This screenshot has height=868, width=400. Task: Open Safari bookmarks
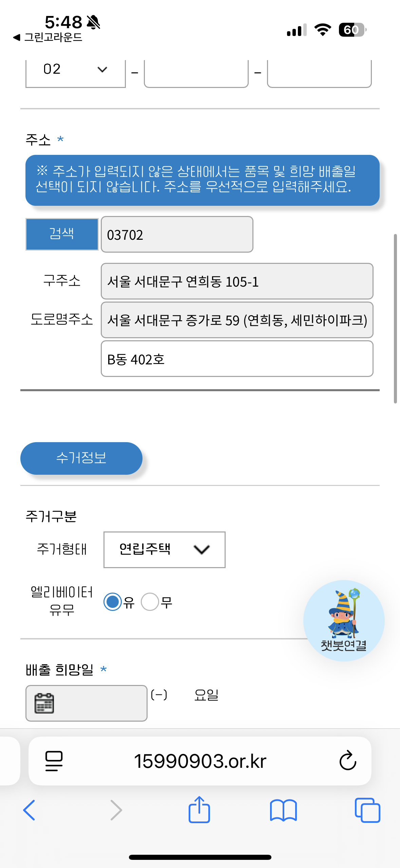pyautogui.click(x=283, y=810)
